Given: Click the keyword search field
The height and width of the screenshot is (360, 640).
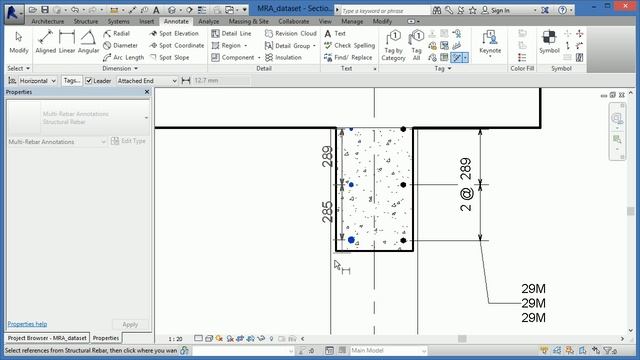Looking at the screenshot, I should point(384,11).
